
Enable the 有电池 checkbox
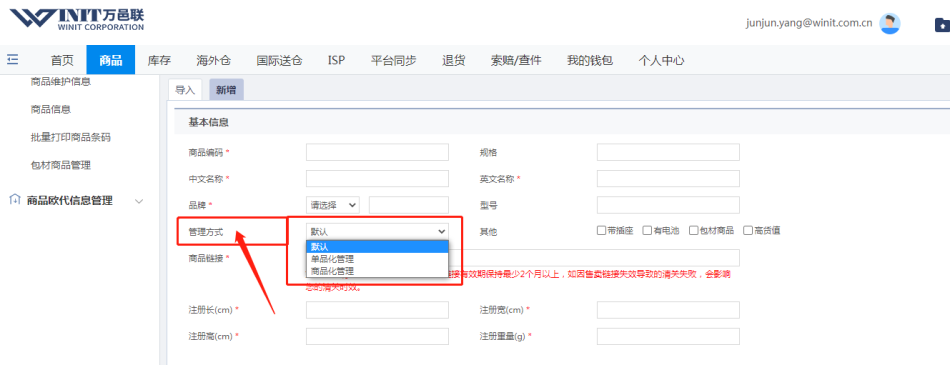[x=647, y=230]
